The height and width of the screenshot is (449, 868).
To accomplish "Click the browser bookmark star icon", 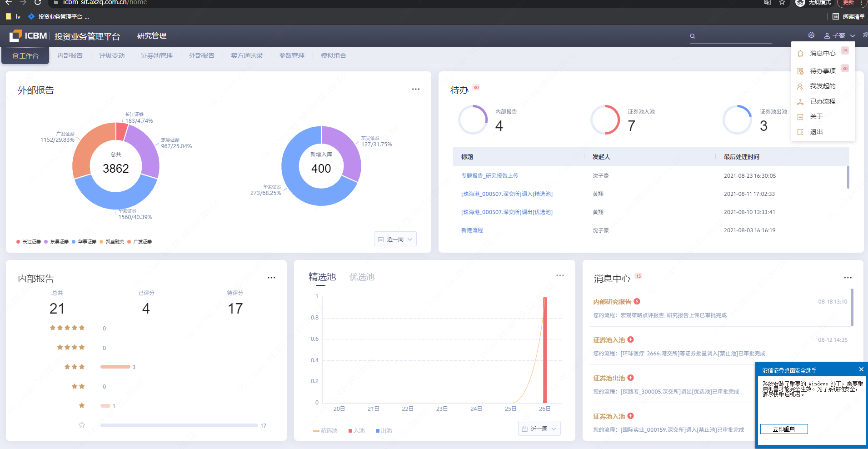I will pos(782,2).
